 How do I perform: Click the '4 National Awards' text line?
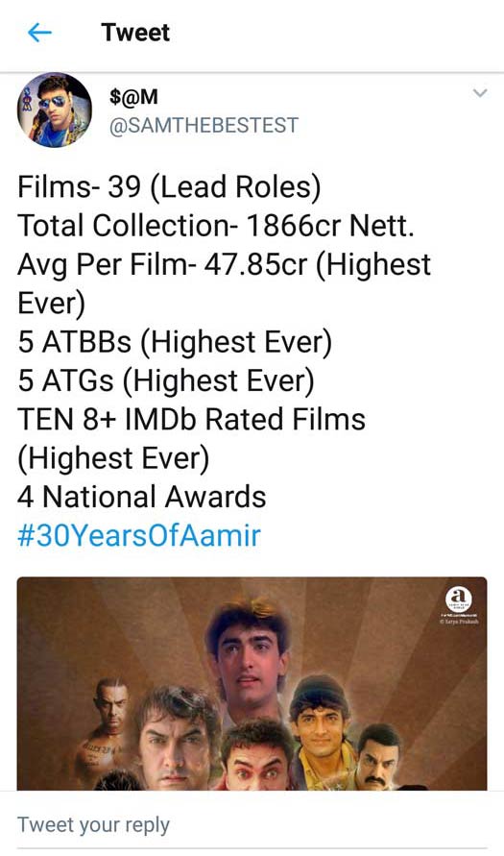coord(142,497)
